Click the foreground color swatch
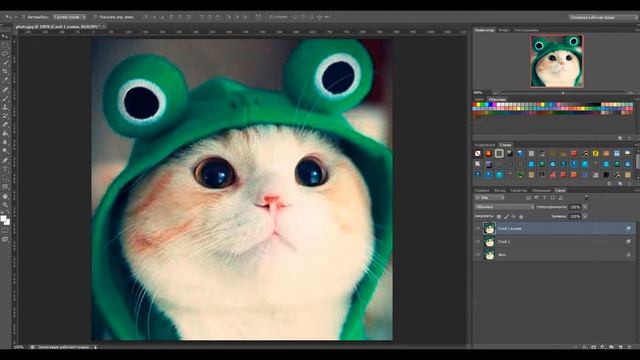 click(4, 219)
